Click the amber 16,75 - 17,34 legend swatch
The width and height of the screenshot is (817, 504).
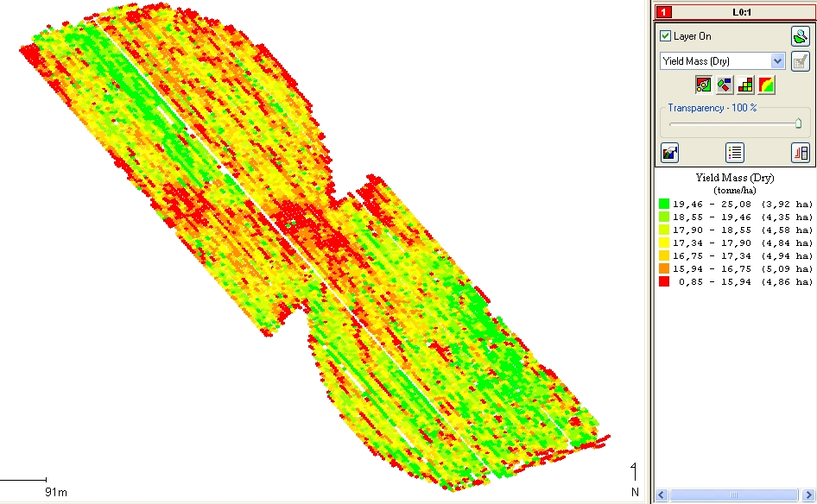[664, 255]
